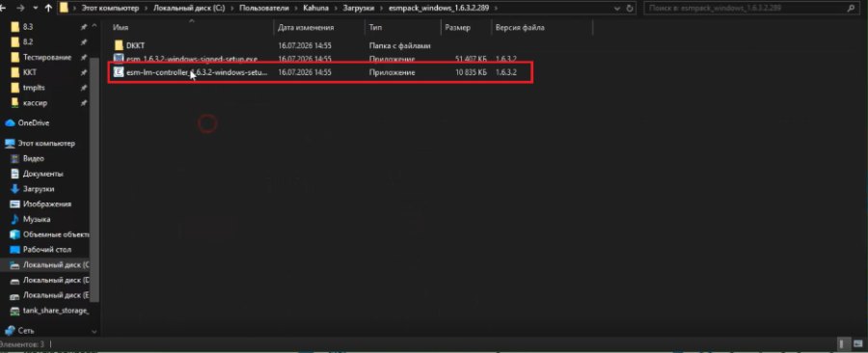868x353 pixels.
Task: Click the folder icon in address bar
Action: (x=65, y=9)
